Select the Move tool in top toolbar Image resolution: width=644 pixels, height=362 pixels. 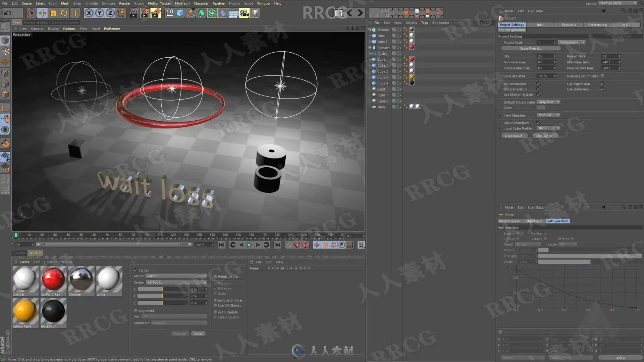coord(42,13)
